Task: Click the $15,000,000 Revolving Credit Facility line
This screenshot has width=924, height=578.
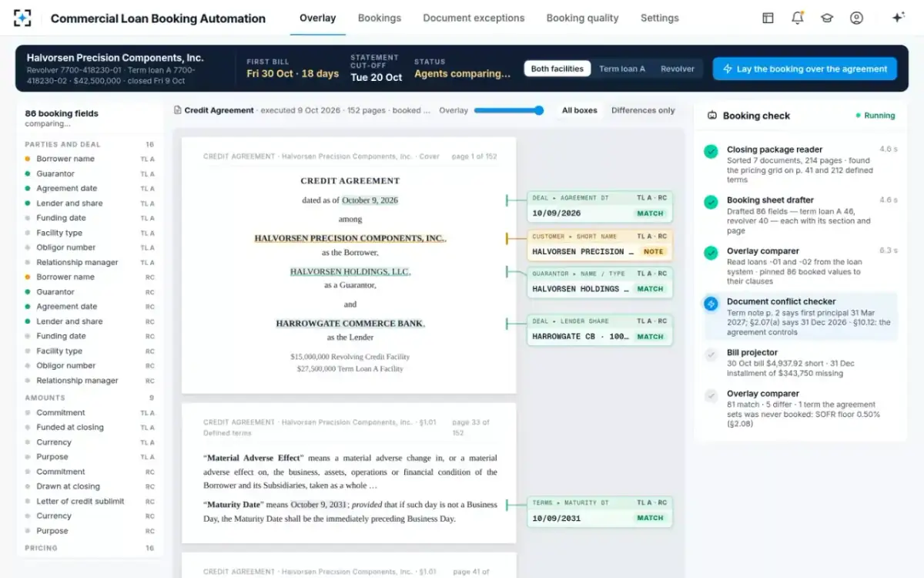Action: pos(350,357)
